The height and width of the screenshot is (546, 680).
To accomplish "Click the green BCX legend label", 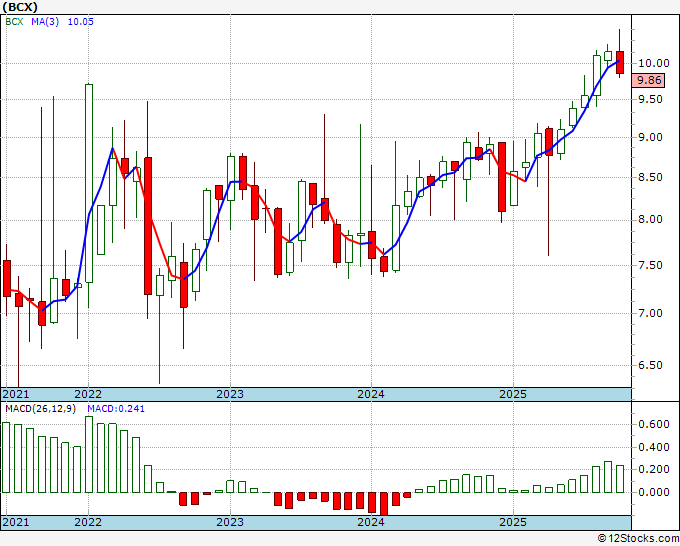I will 14,22.
